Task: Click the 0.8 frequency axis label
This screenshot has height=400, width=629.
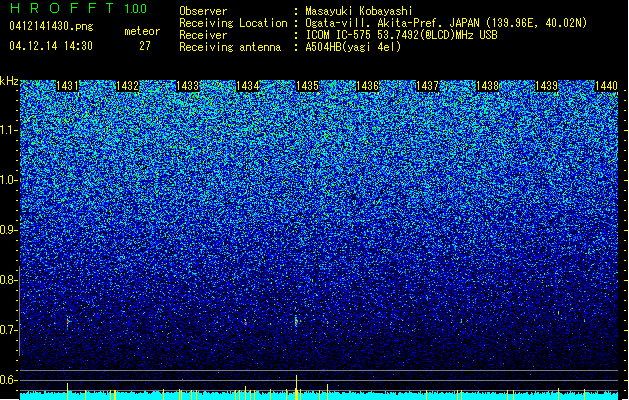Action: tap(9, 280)
